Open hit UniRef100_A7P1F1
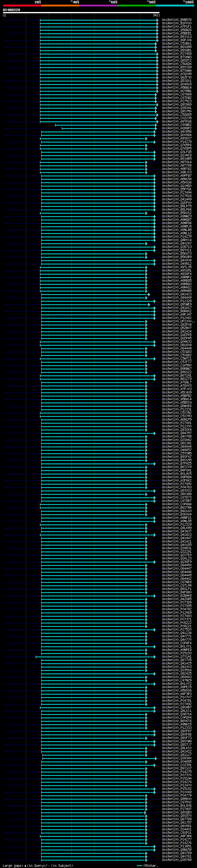The width and height of the screenshot is (197, 868). pos(177,26)
